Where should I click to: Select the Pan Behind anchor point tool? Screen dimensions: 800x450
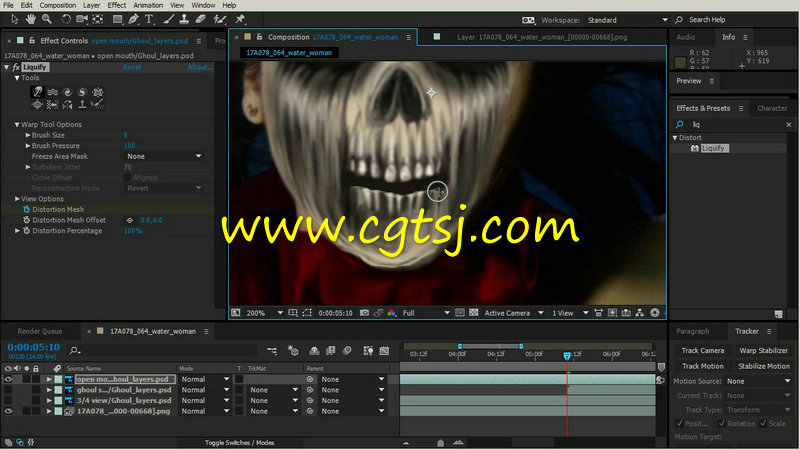(98, 19)
